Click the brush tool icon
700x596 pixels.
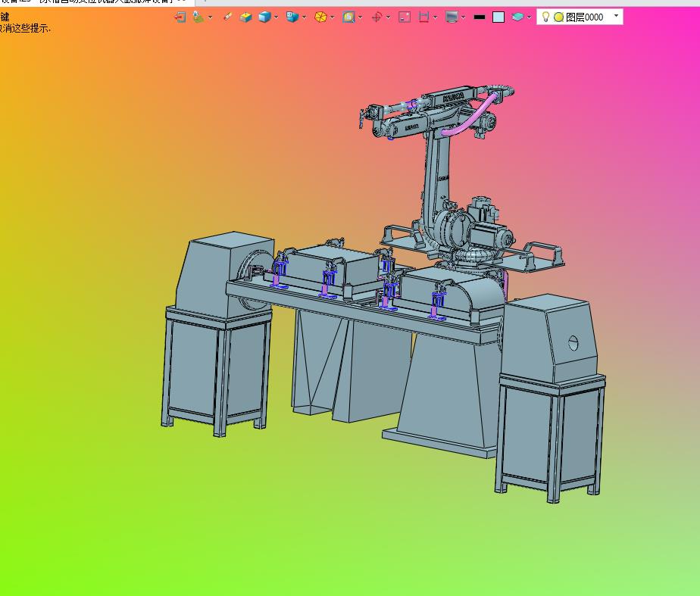pos(227,17)
